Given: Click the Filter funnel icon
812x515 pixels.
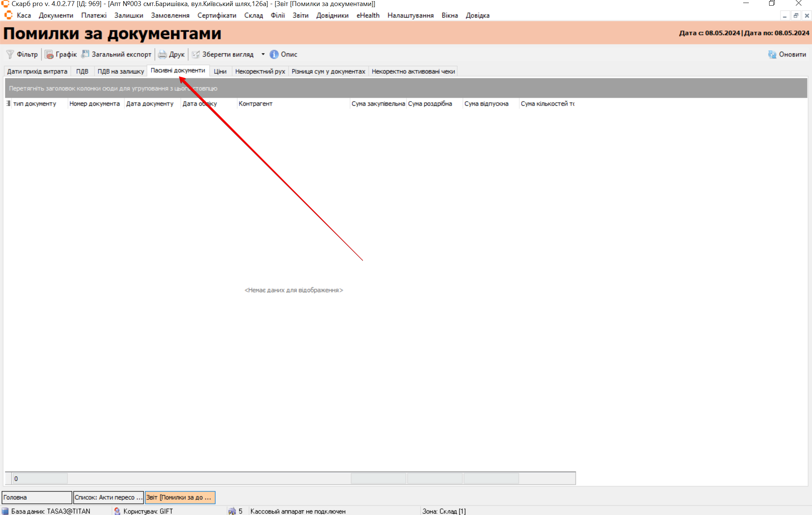Looking at the screenshot, I should (10, 55).
